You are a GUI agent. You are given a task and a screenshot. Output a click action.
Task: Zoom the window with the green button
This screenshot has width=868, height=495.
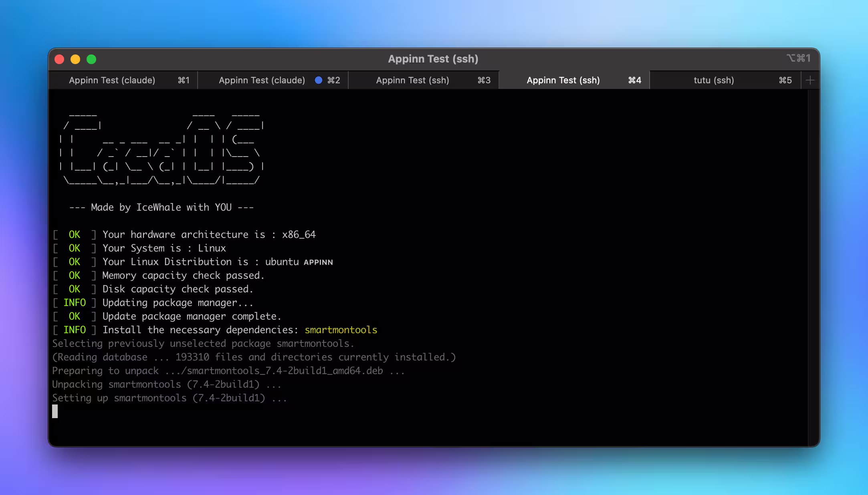[91, 59]
